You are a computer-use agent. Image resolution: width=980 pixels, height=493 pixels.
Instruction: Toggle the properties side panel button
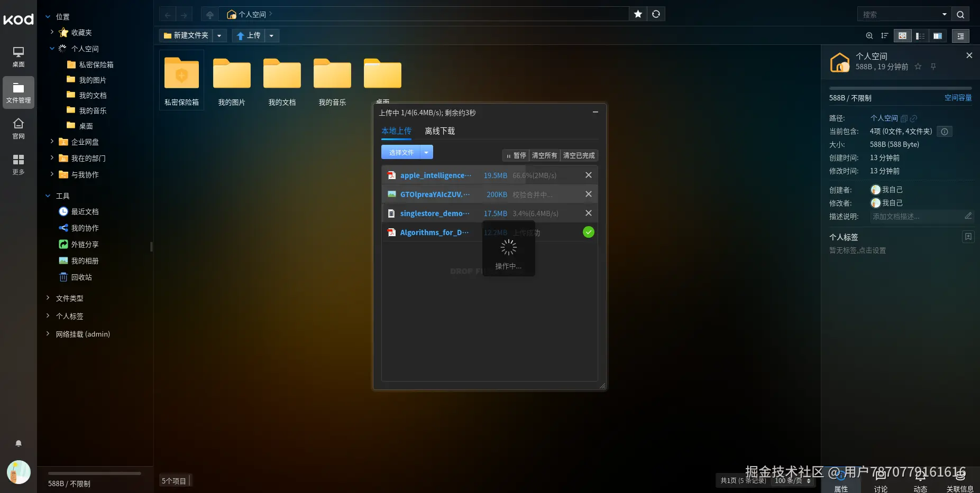[x=960, y=36]
